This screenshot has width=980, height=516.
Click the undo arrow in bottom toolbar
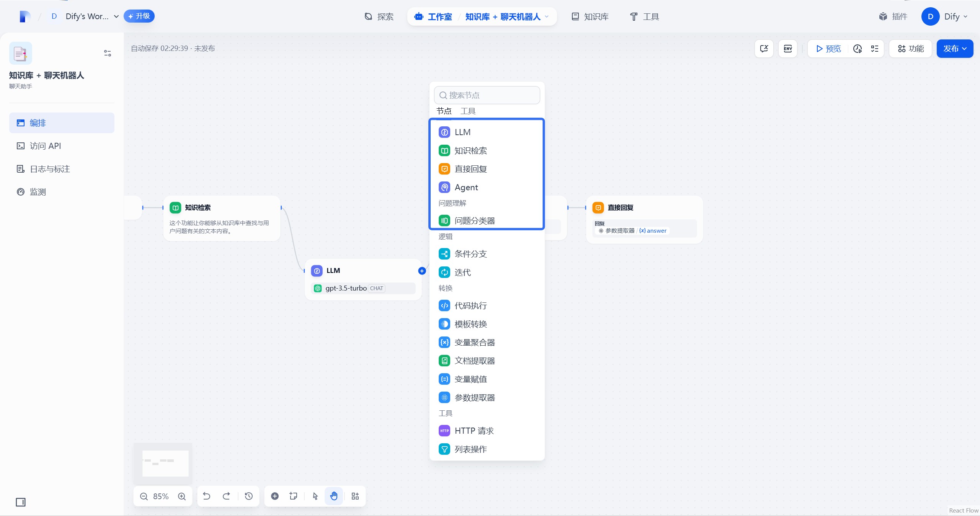coord(207,496)
